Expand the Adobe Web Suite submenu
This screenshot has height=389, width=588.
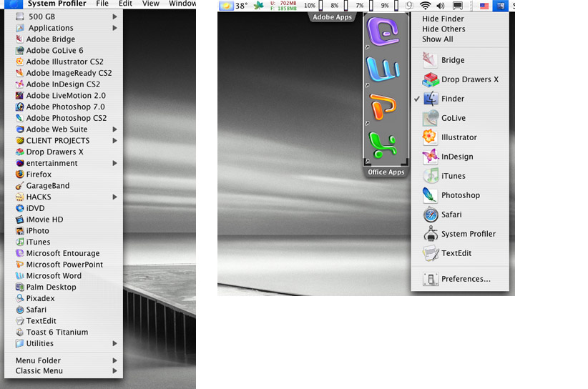tap(64, 129)
